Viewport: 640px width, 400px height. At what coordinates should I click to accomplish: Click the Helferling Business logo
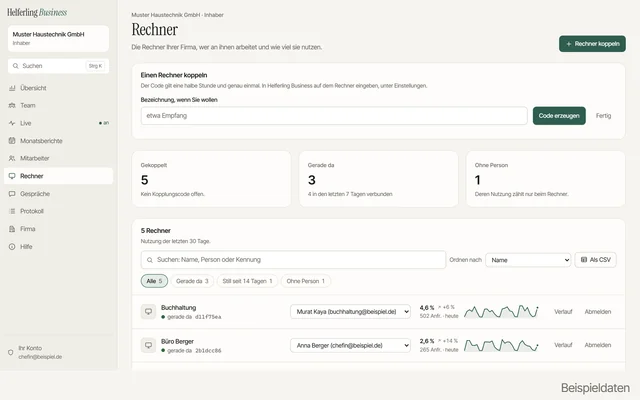(x=37, y=12)
